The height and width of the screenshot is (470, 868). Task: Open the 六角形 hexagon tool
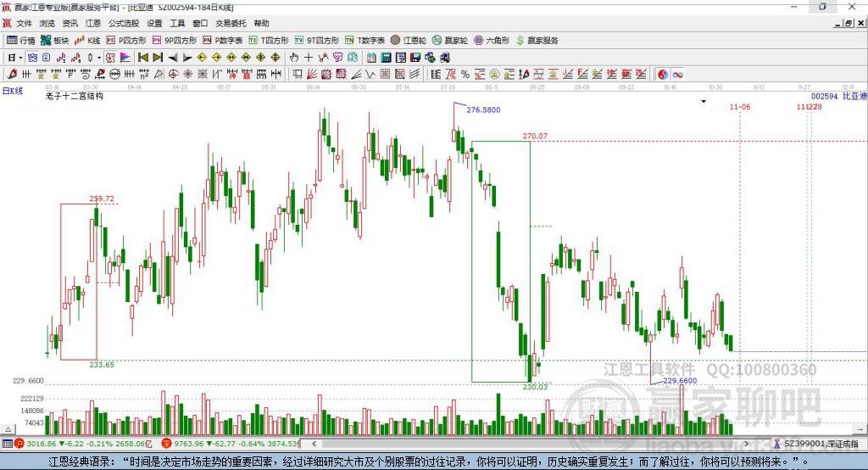pos(492,41)
